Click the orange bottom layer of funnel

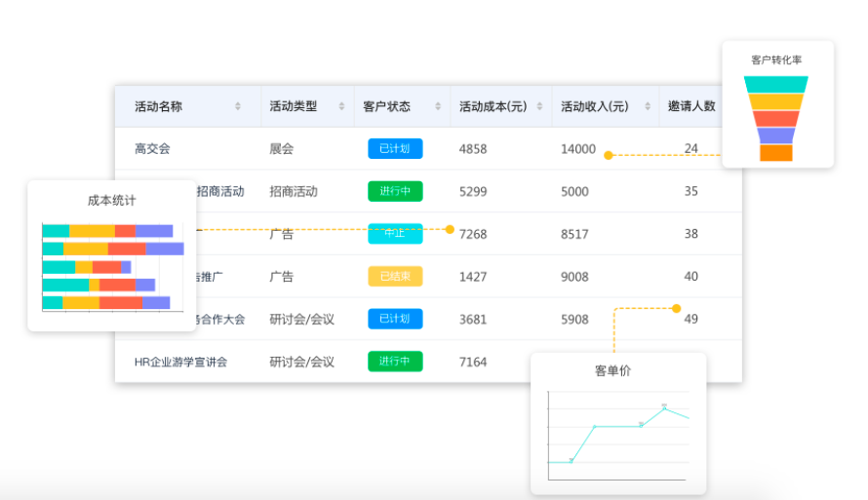pos(776,153)
